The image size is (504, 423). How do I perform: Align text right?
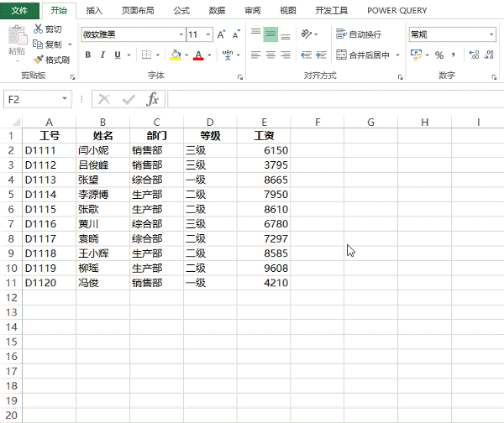[x=286, y=55]
